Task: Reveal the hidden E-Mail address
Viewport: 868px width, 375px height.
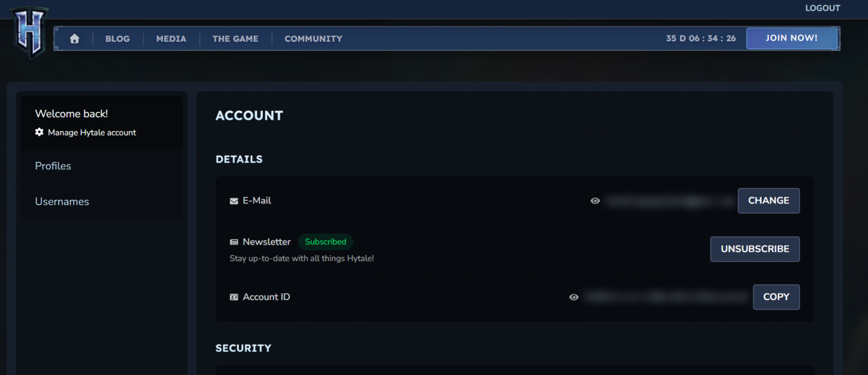Action: click(595, 200)
